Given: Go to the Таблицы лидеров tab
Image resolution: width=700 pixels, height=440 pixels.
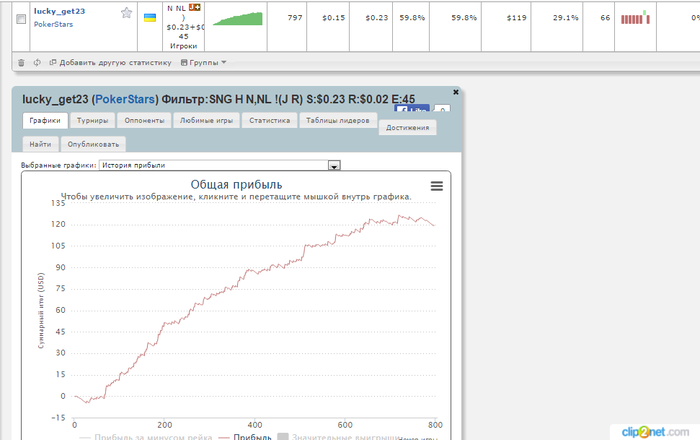Looking at the screenshot, I should tap(338, 120).
